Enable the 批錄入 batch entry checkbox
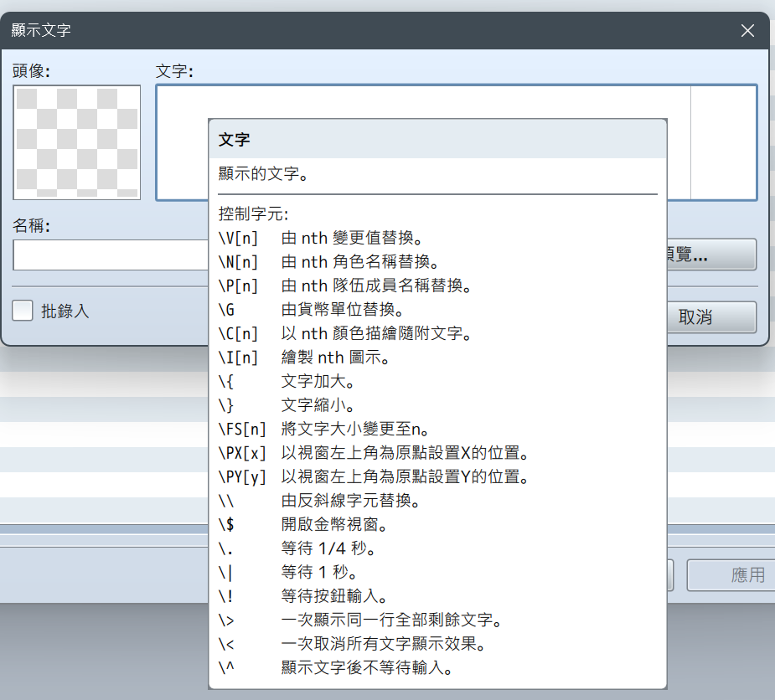This screenshot has height=700, width=775. pos(23,311)
